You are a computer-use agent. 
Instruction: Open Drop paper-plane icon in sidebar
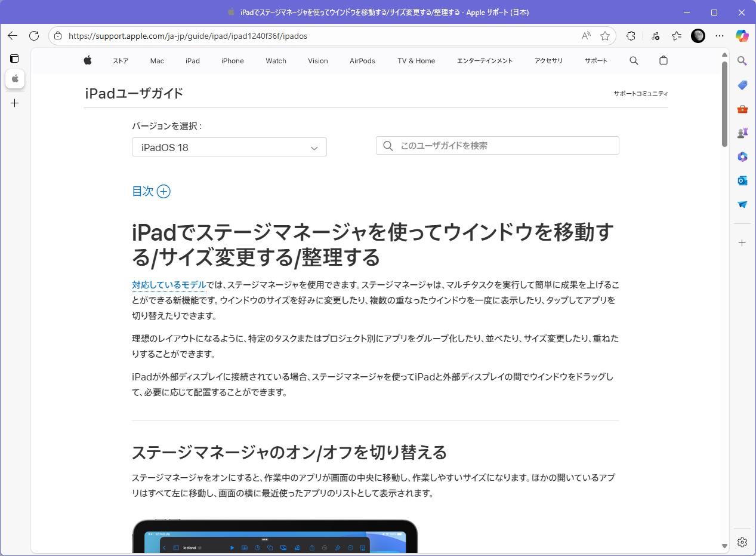tap(742, 204)
